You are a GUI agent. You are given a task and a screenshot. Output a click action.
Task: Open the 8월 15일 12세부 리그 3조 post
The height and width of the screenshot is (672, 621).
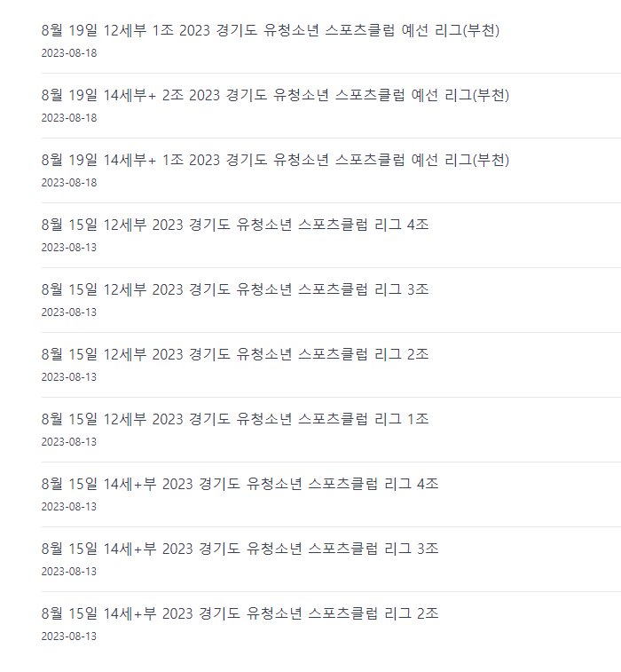(x=235, y=289)
